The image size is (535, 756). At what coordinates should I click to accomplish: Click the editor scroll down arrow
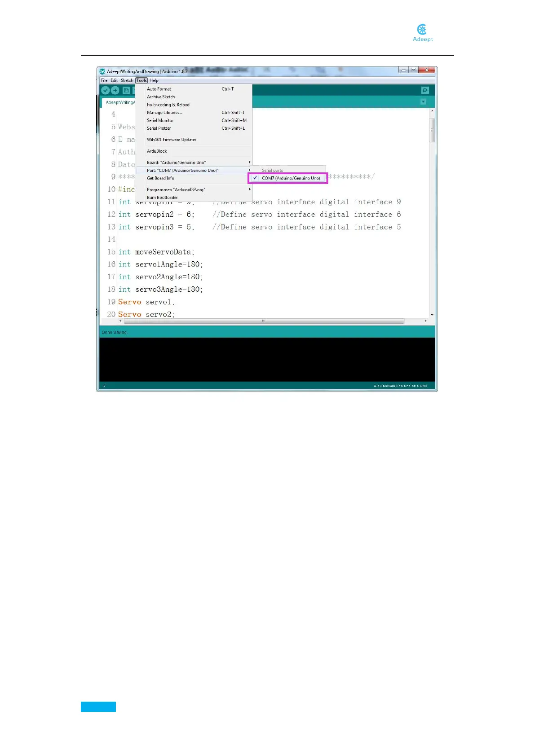pyautogui.click(x=432, y=315)
